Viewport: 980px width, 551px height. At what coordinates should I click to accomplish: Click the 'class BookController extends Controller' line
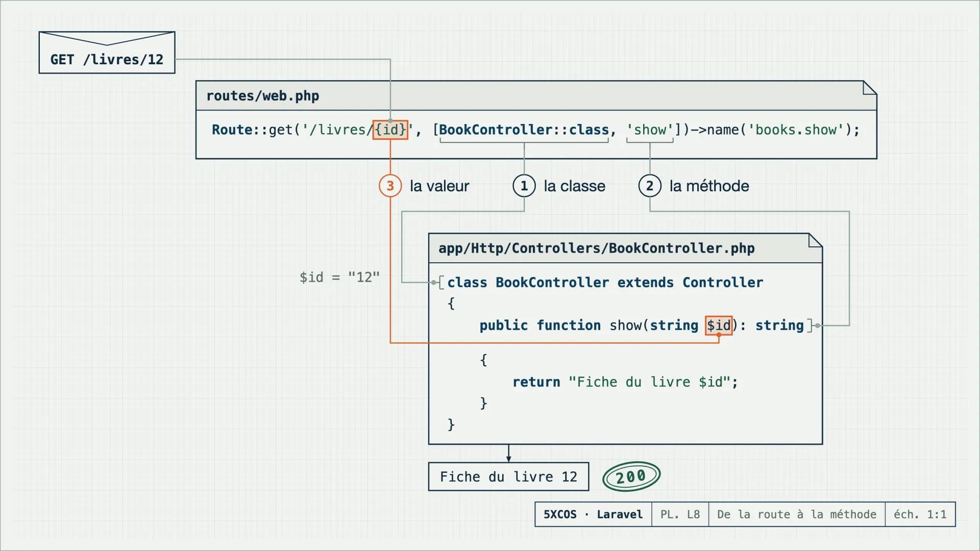pyautogui.click(x=605, y=282)
